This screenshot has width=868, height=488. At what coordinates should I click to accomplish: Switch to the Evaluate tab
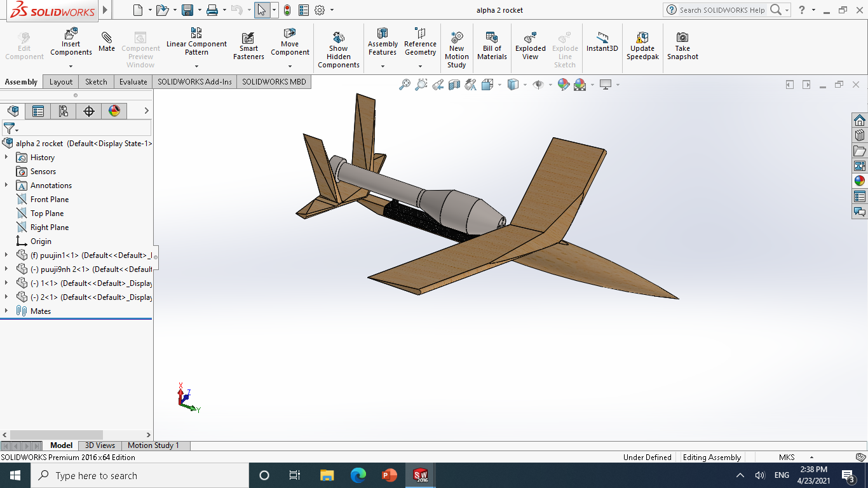click(x=133, y=81)
